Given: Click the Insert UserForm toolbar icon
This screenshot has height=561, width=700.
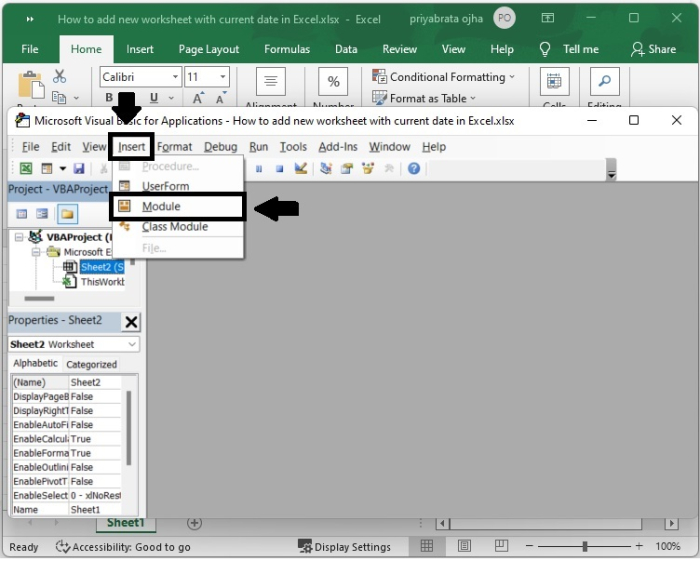Looking at the screenshot, I should pyautogui.click(x=46, y=168).
